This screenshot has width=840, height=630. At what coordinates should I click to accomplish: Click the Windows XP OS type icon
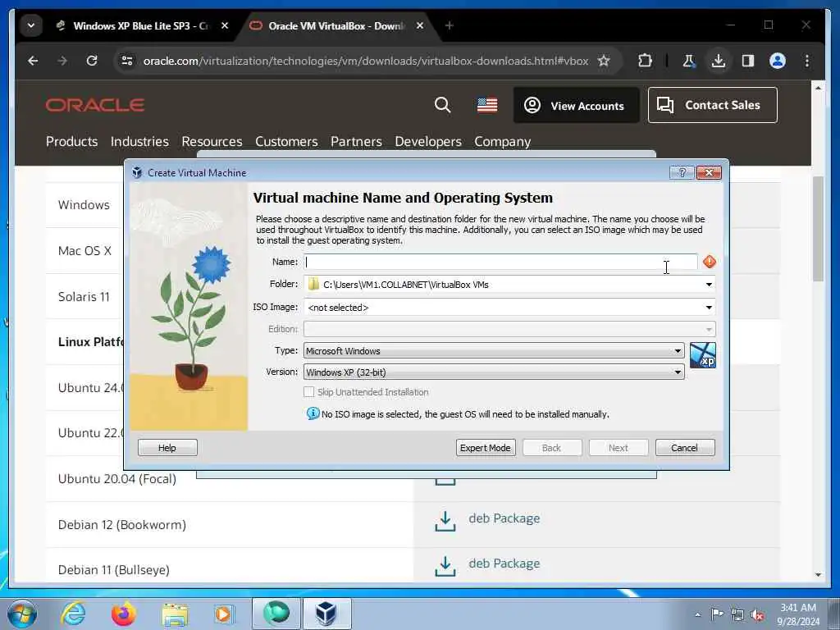[702, 355]
